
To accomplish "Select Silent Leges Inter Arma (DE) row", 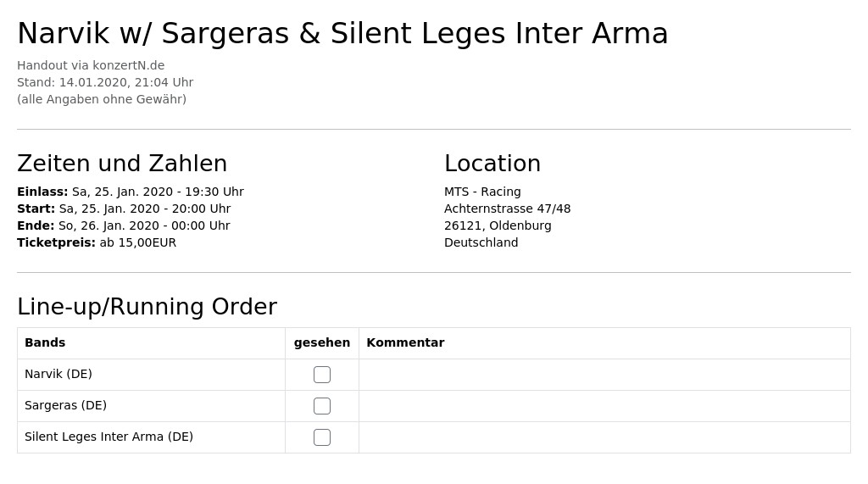I will (433, 437).
